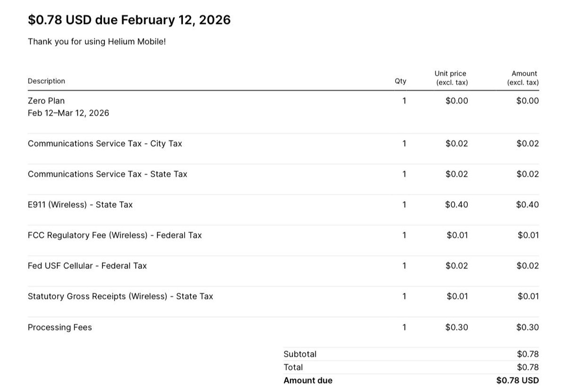
Task: Click the Description column header
Action: click(46, 81)
